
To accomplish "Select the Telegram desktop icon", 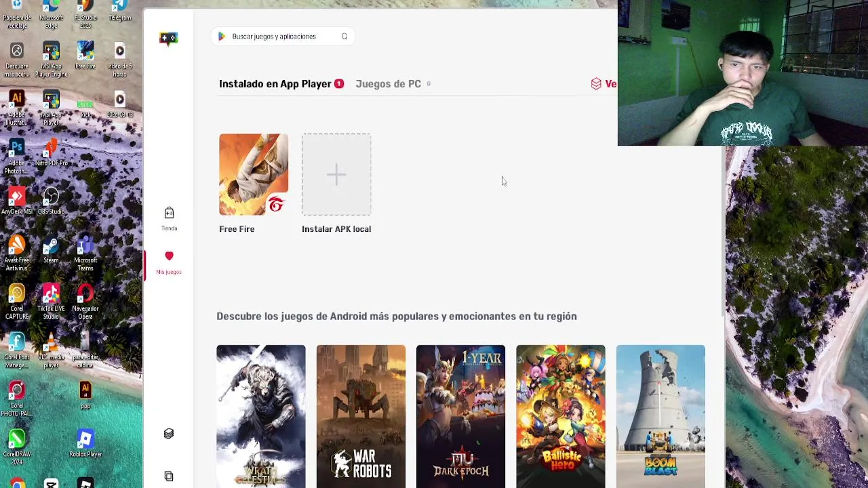I will click(120, 11).
